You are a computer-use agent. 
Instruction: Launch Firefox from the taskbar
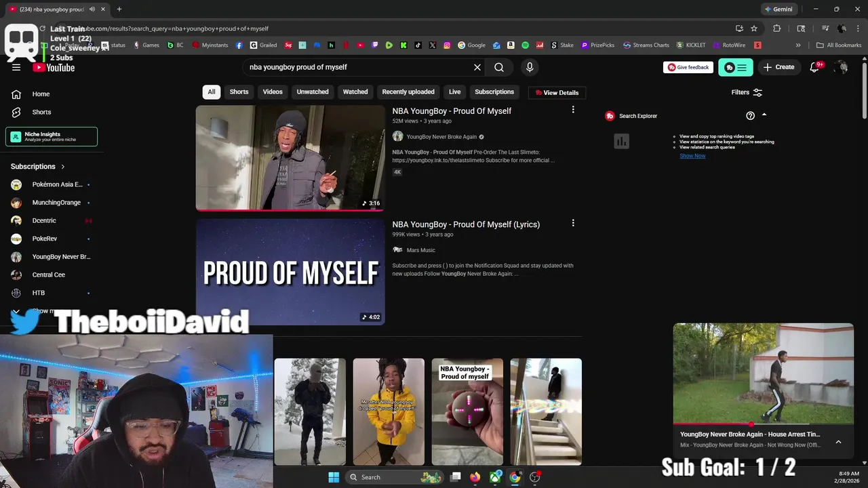pyautogui.click(x=475, y=477)
